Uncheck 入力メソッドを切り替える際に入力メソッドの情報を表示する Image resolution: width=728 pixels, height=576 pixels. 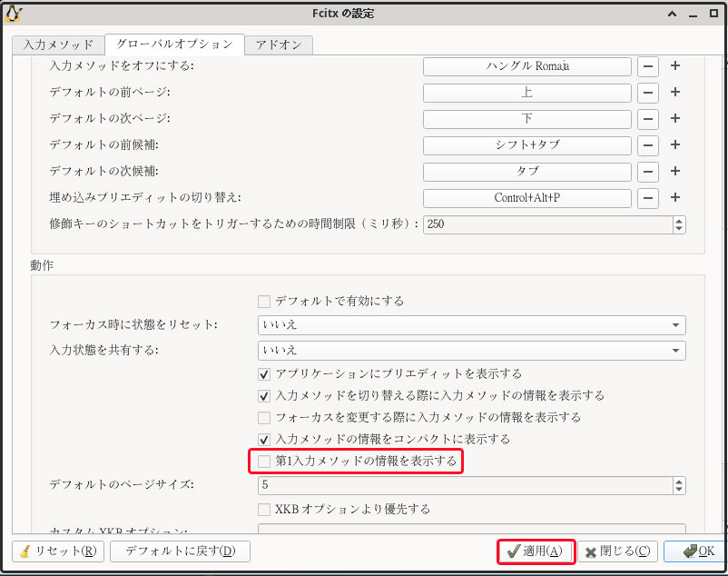pyautogui.click(x=264, y=396)
